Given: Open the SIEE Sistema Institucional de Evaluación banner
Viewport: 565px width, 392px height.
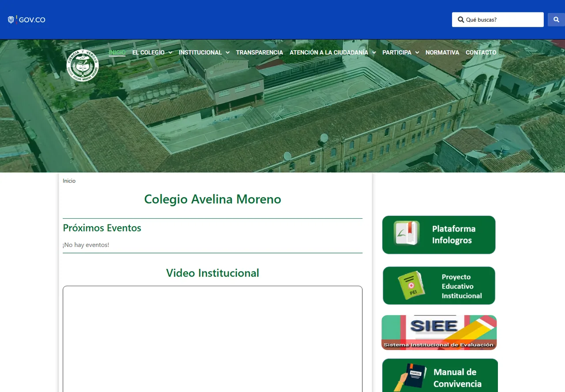Looking at the screenshot, I should pyautogui.click(x=439, y=332).
